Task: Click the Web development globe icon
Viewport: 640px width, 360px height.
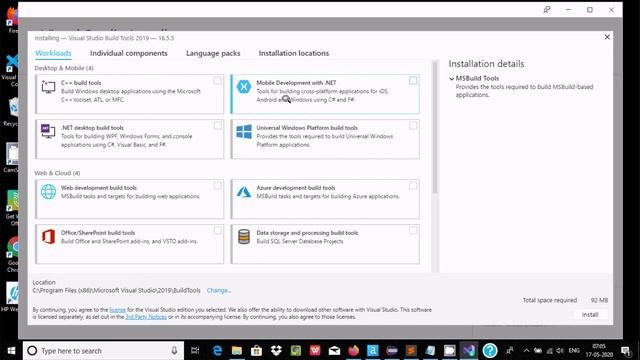Action: [x=48, y=191]
